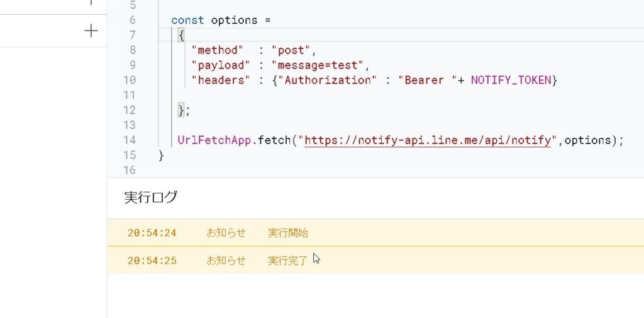This screenshot has width=644, height=318.
Task: Select the 実行開始 log message
Action: click(x=288, y=233)
